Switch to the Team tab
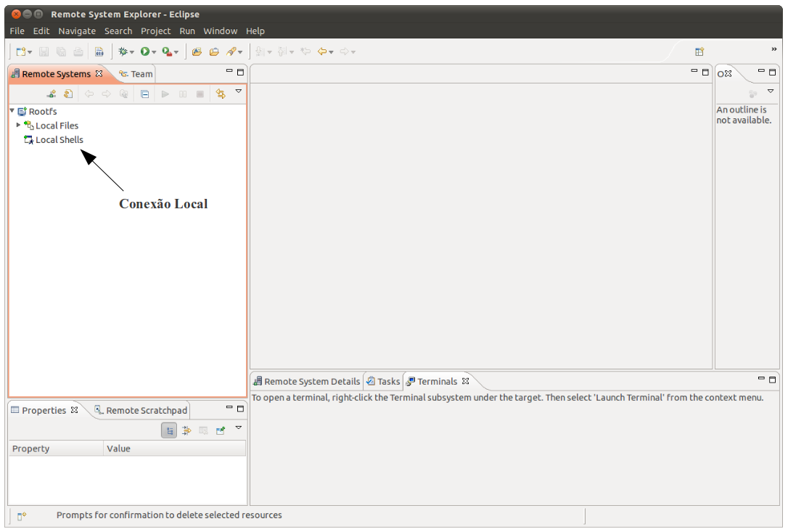The width and height of the screenshot is (788, 532). [x=136, y=75]
